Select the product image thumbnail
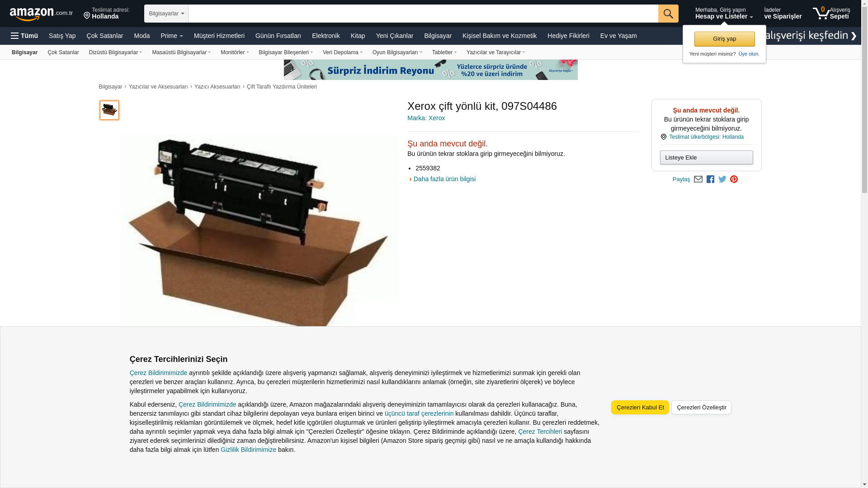 [109, 110]
